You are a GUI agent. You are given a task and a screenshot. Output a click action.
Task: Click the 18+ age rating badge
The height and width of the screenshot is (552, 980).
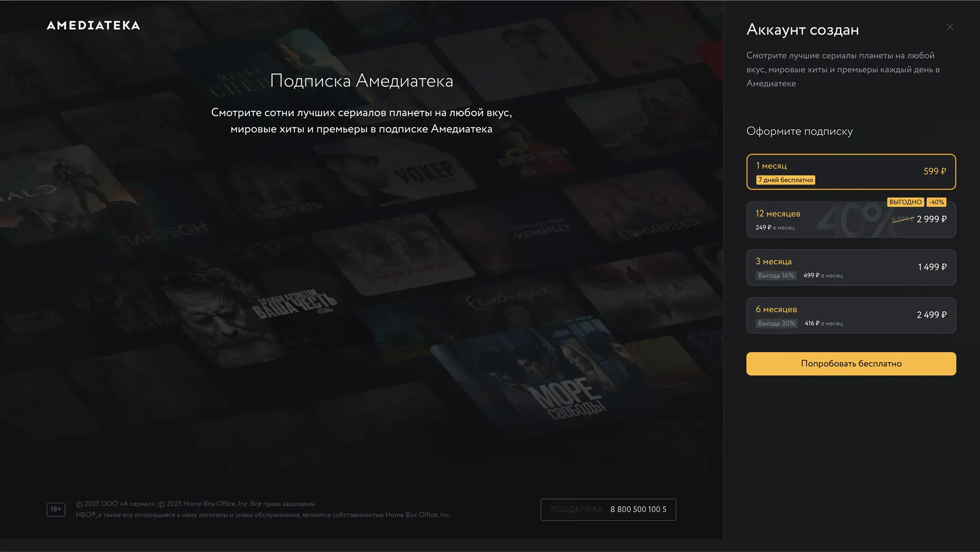(56, 509)
